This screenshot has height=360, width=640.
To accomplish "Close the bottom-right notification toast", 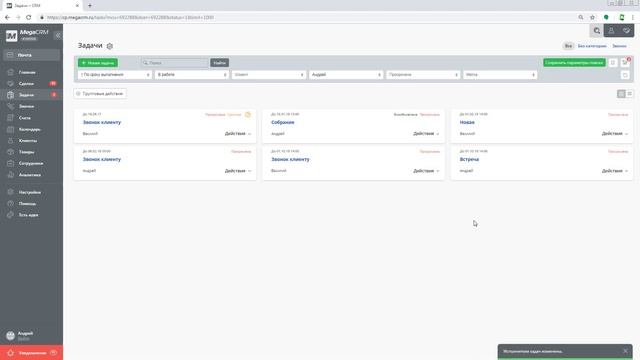I will [625, 351].
